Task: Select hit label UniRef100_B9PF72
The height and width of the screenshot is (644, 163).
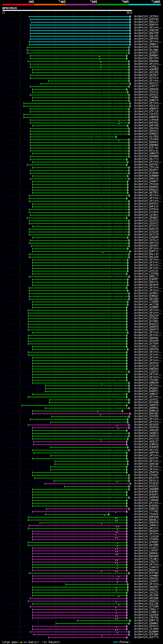Action: [146, 251]
